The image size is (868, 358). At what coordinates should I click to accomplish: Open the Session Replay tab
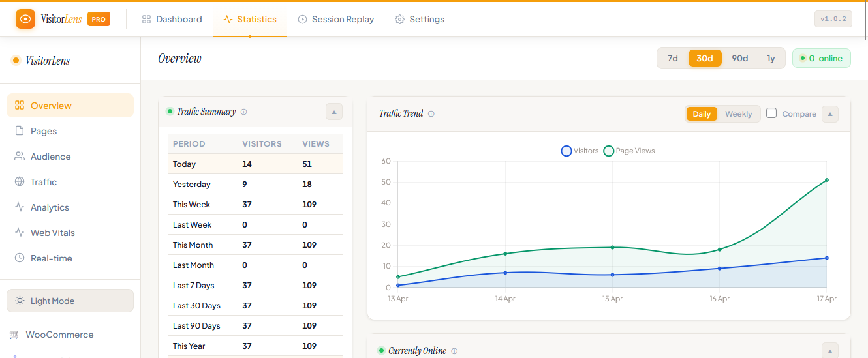click(x=335, y=20)
